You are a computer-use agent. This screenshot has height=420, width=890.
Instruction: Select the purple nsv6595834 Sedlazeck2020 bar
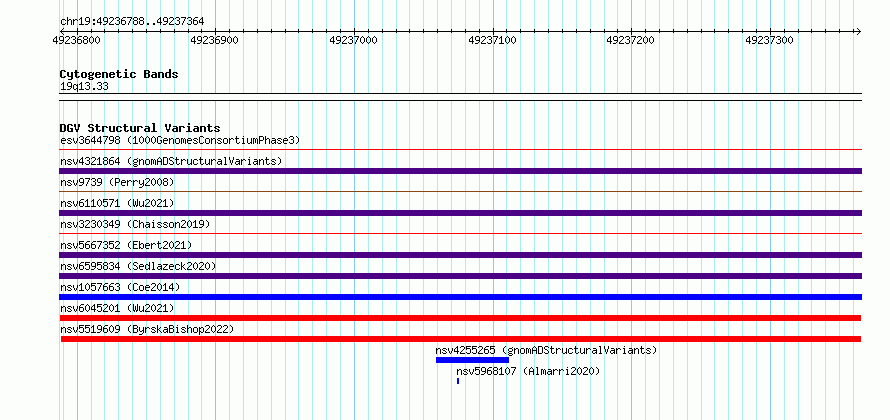[x=460, y=276]
